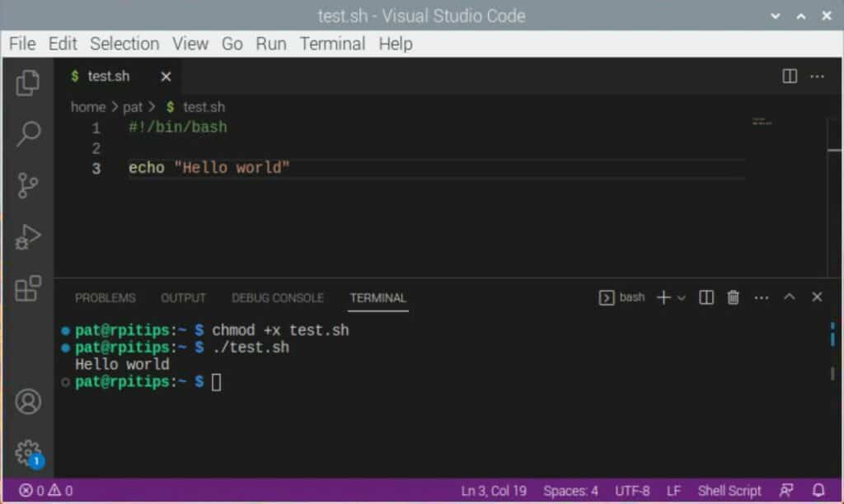Open terminal panel Views and More Actions
Image resolution: width=844 pixels, height=504 pixels.
pyautogui.click(x=761, y=298)
